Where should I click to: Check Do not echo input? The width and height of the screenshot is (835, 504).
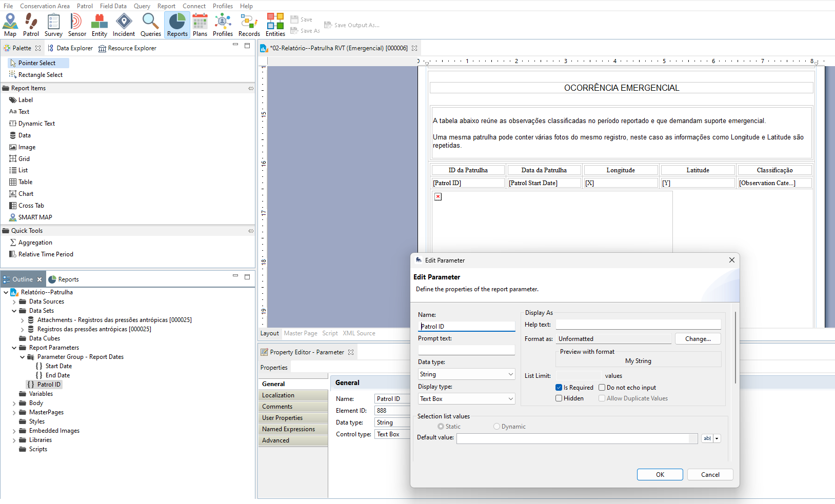602,388
